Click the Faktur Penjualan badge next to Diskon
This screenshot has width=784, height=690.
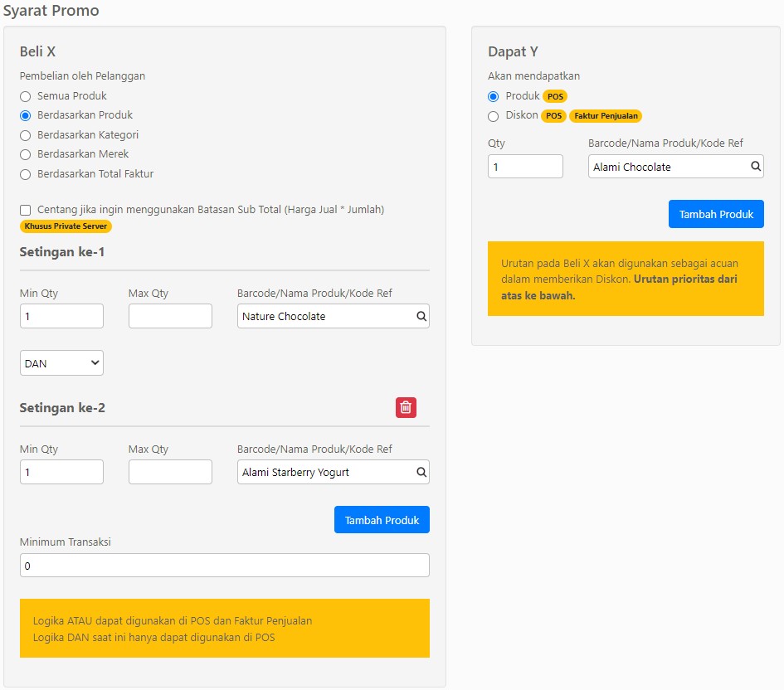pos(606,116)
